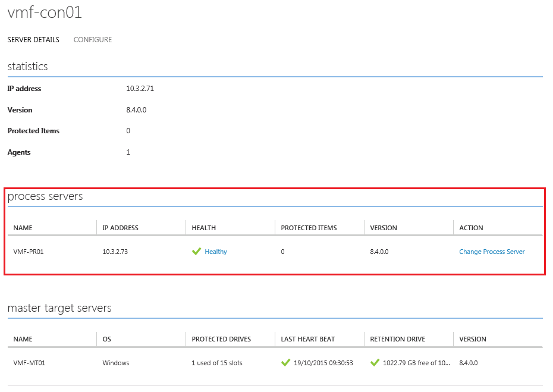Select the VMF-PR01 process server row
Viewport: 553px width, 392px height.
pos(29,252)
